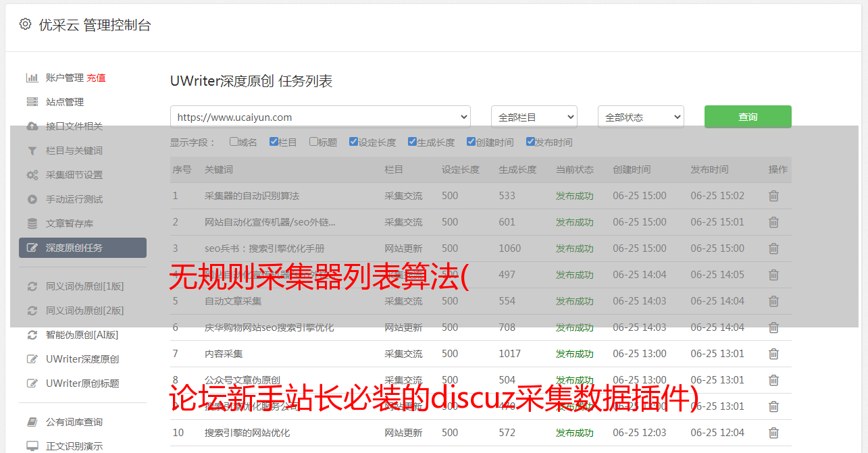Click the gear icon beside 优采云 管理控制台
The image size is (868, 453).
point(25,24)
